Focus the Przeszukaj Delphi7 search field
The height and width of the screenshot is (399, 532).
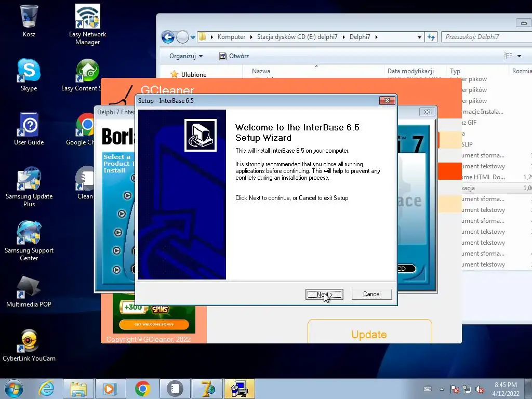(487, 37)
